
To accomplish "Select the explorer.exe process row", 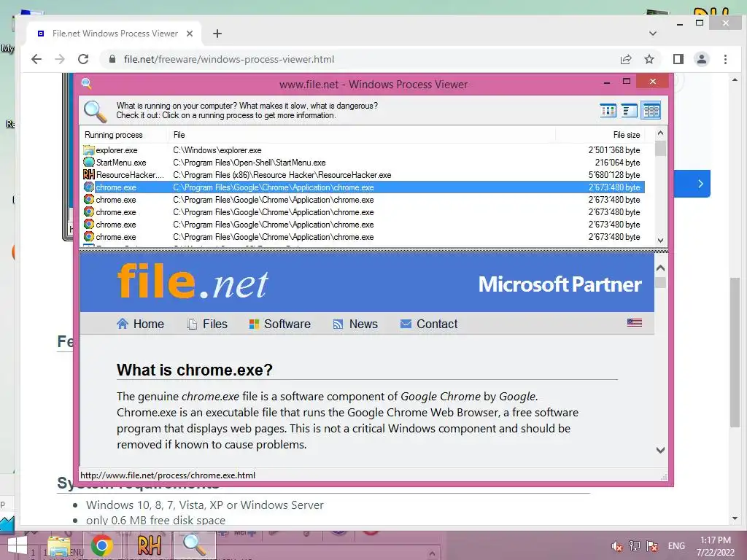I will point(363,150).
